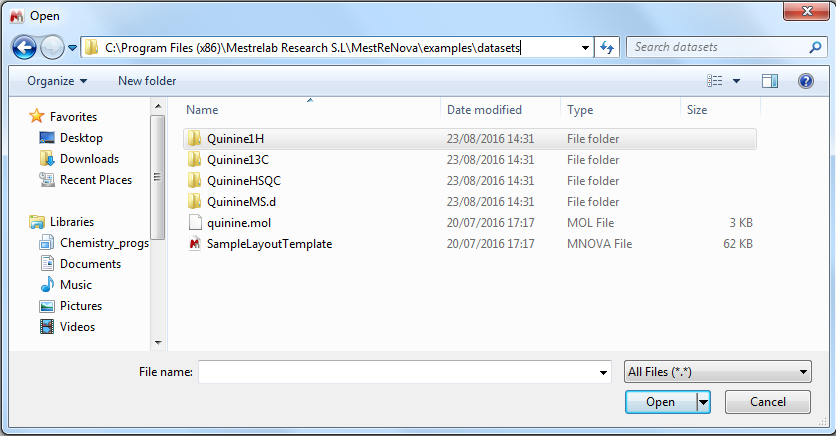This screenshot has height=436, width=836.
Task: Open the view options dropdown arrow
Action: [736, 81]
